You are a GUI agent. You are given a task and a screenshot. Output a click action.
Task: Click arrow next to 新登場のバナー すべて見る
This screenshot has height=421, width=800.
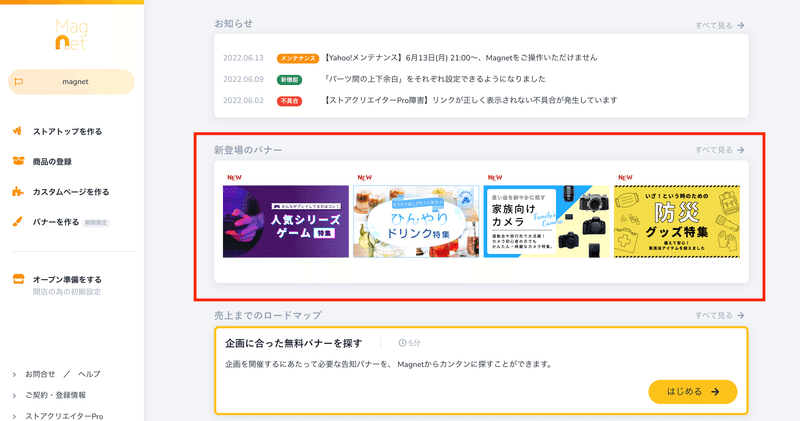coord(741,150)
